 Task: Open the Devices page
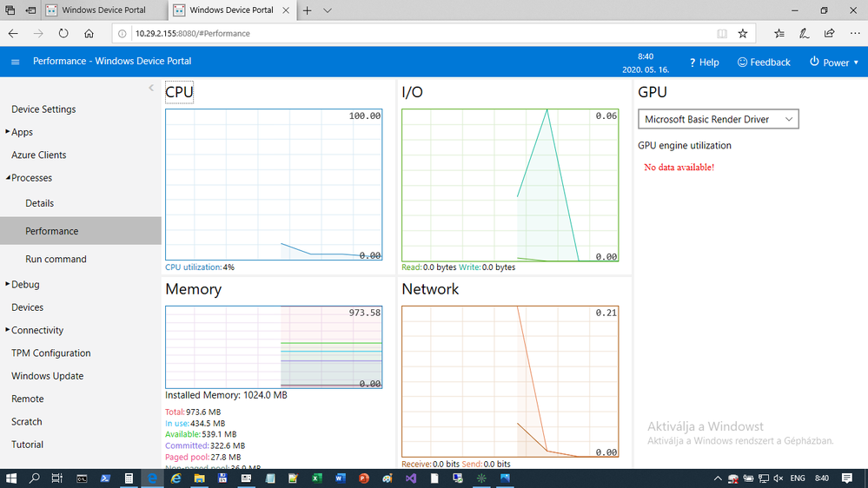click(28, 307)
